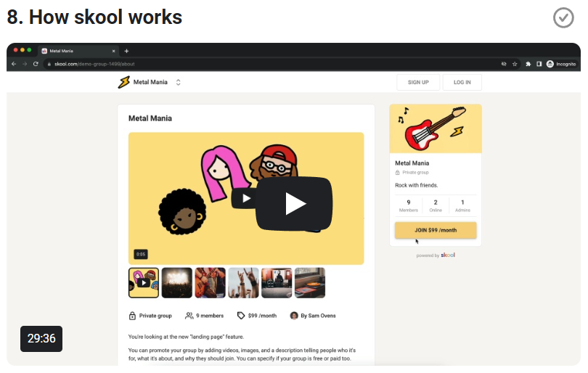The height and width of the screenshot is (373, 588).
Task: Click the browser back arrow
Action: coord(14,64)
